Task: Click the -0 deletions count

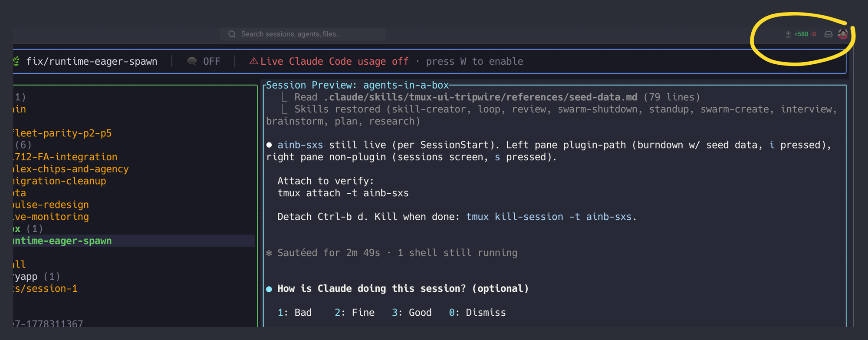Action: pos(813,34)
